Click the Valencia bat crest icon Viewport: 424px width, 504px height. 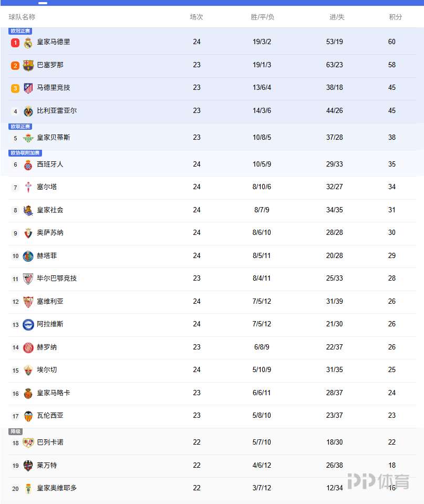(x=28, y=416)
